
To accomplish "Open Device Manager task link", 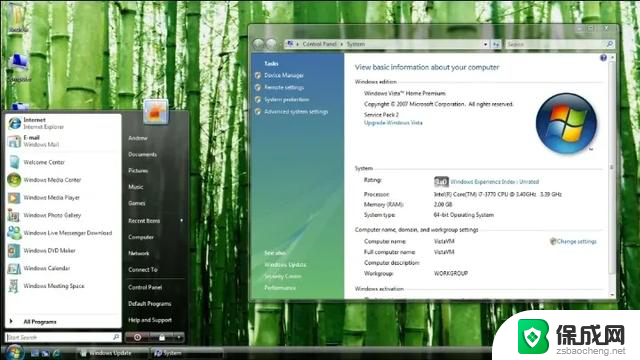I will point(284,75).
